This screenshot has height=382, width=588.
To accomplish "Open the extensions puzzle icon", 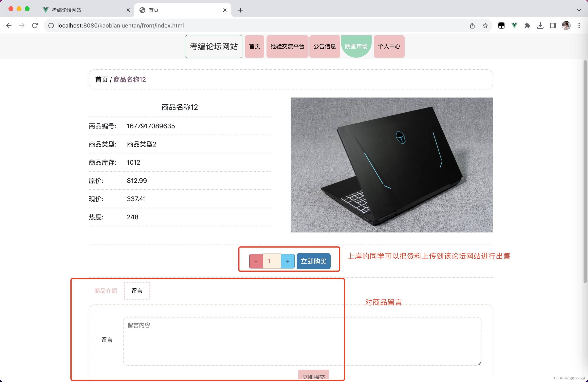I will (x=527, y=25).
